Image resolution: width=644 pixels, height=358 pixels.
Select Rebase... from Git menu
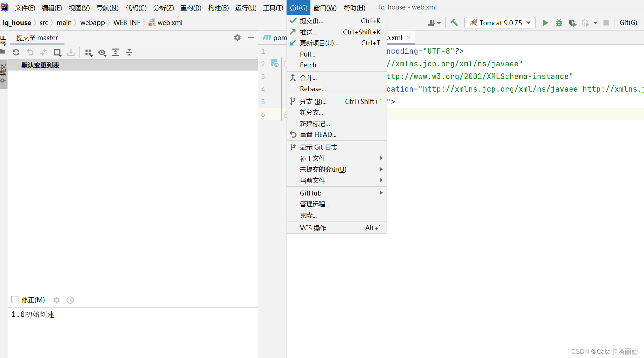pos(337,89)
